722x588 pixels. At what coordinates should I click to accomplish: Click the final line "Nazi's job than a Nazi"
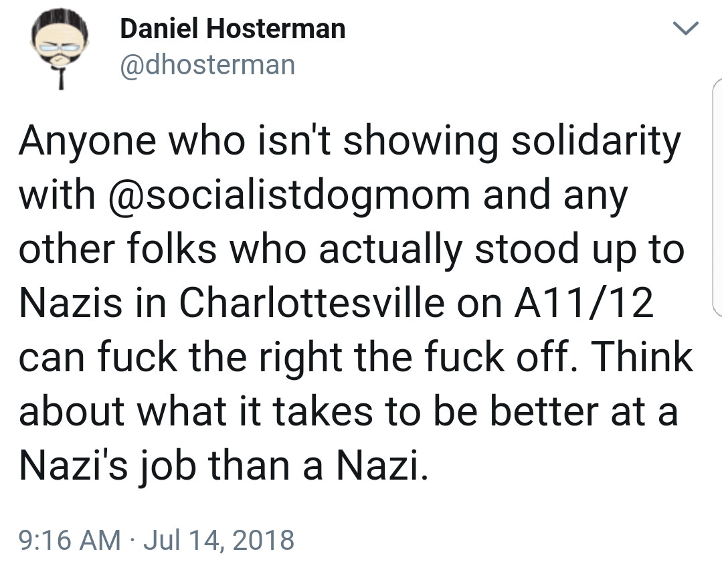click(223, 466)
